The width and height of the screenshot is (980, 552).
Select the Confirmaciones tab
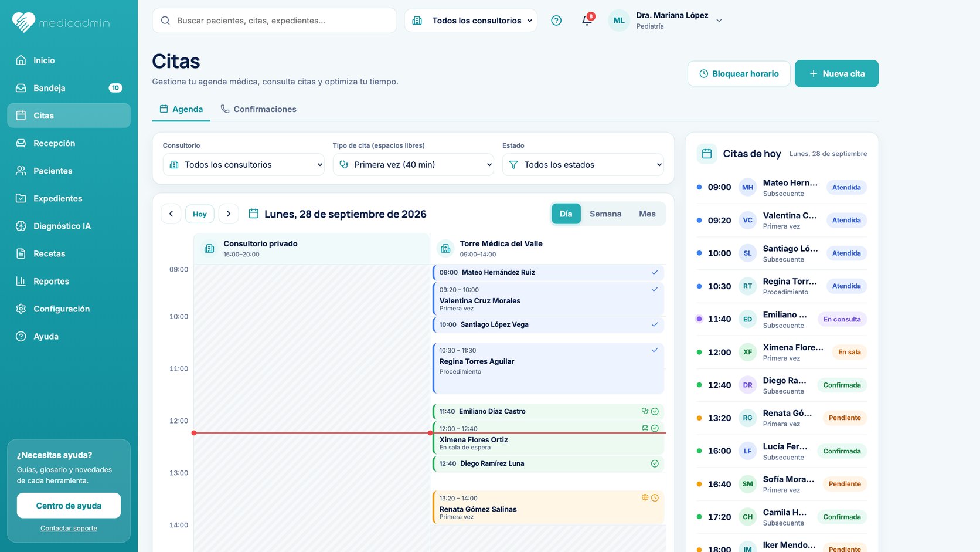258,109
